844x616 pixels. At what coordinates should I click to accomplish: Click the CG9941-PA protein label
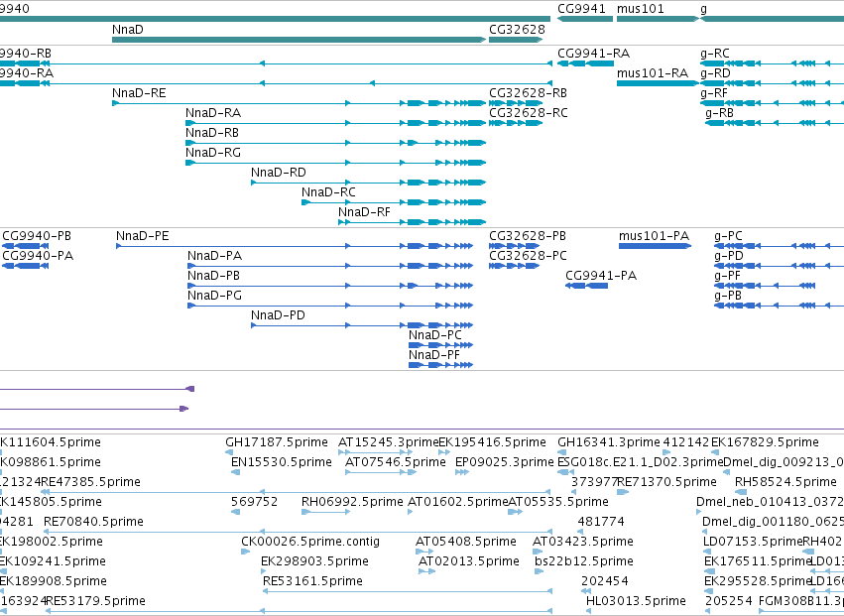(x=601, y=276)
